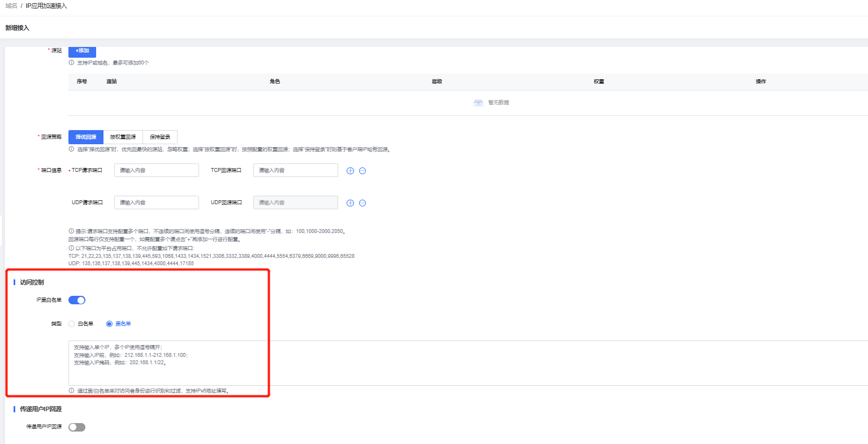
Task: Click the 层级 column header
Action: click(437, 81)
